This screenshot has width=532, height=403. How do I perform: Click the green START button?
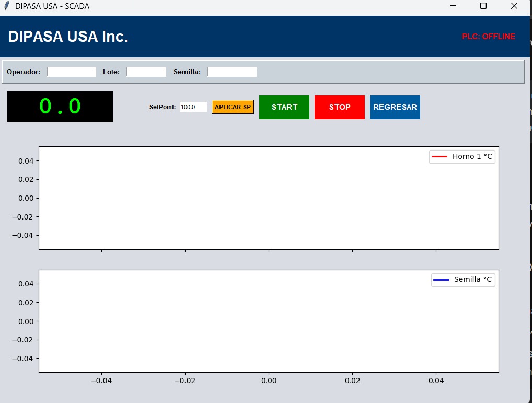point(284,107)
